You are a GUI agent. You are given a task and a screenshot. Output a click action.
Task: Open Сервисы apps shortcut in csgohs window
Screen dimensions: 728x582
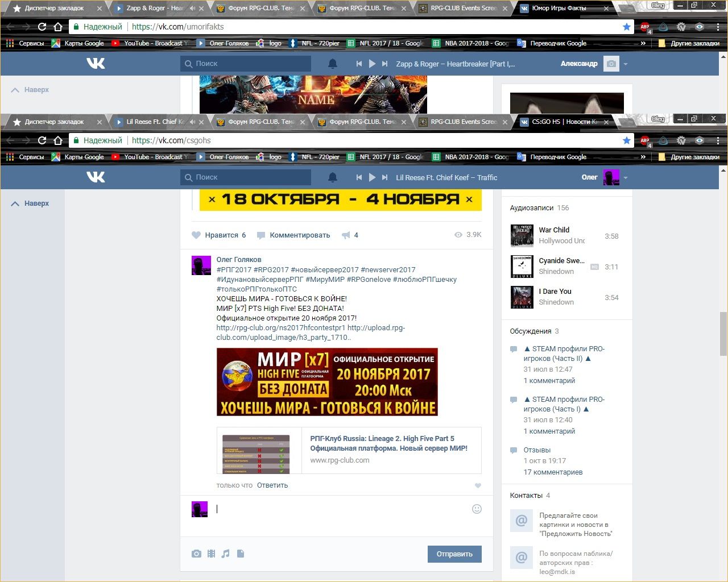tap(24, 157)
